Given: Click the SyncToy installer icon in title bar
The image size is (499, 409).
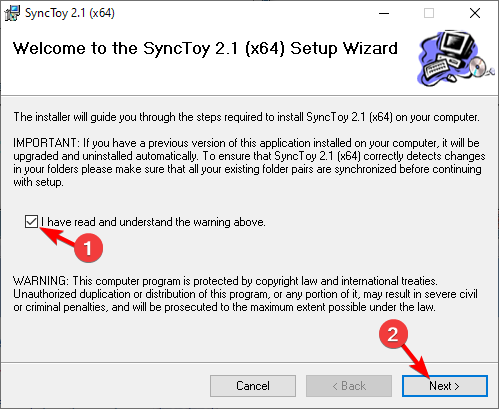Looking at the screenshot, I should [x=12, y=13].
